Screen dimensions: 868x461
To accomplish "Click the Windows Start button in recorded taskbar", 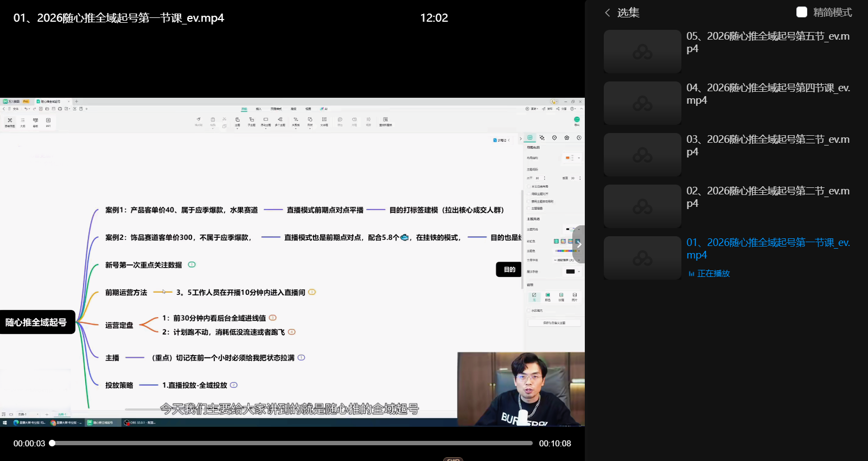I will pos(5,422).
